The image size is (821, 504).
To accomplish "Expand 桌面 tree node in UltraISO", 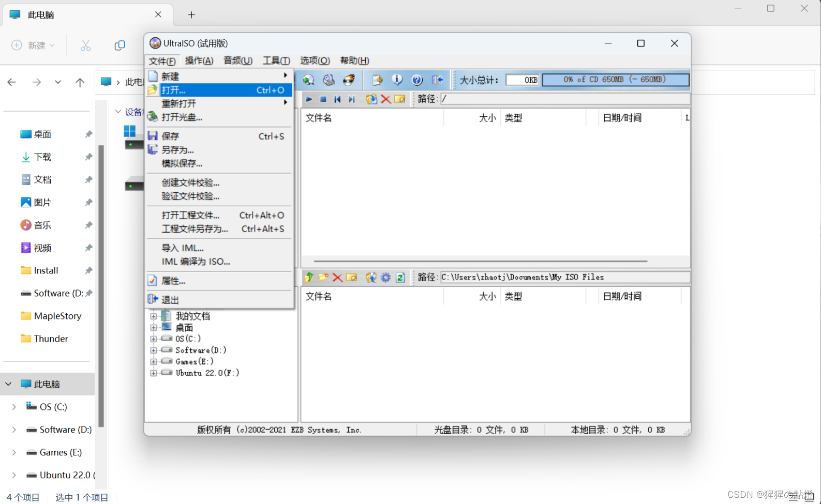I will click(x=154, y=328).
